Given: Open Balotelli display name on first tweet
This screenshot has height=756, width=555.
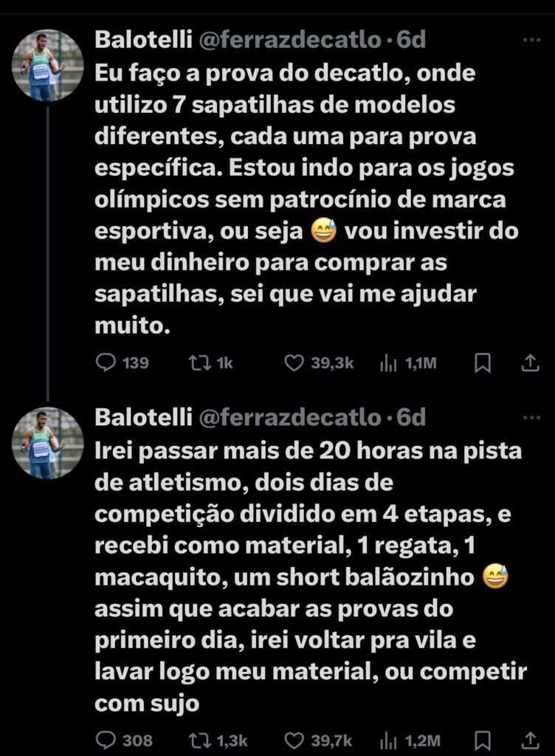Looking at the screenshot, I should (143, 41).
